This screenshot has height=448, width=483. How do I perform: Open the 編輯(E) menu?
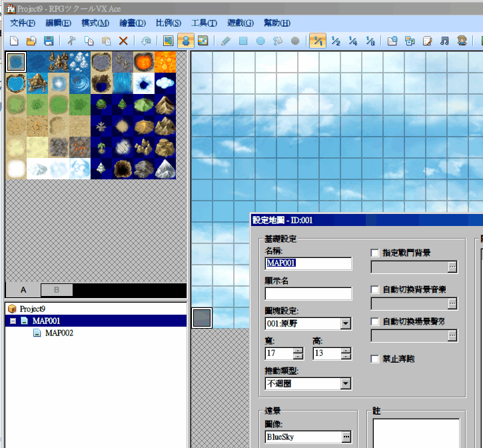(x=58, y=23)
